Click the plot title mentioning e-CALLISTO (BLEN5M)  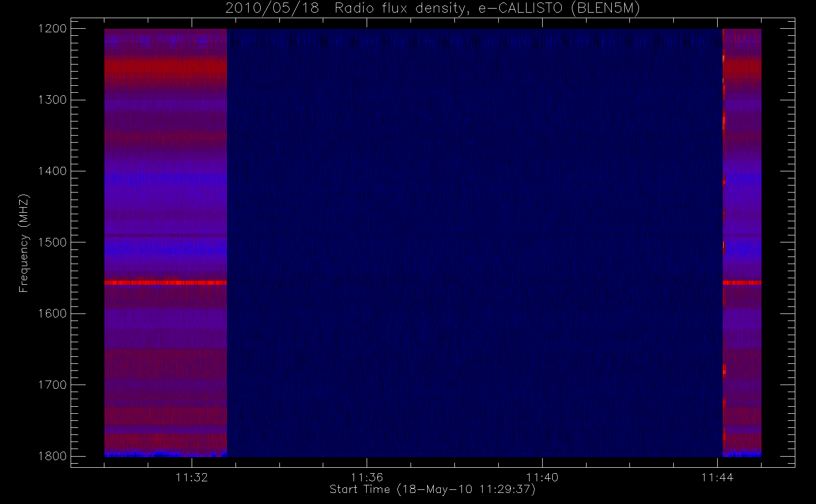pyautogui.click(x=433, y=9)
